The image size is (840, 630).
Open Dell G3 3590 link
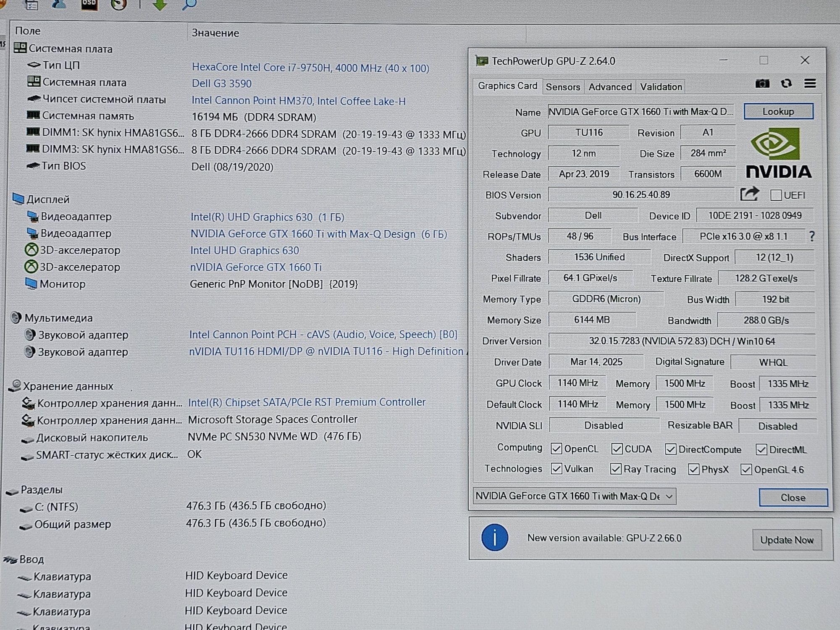coord(222,83)
